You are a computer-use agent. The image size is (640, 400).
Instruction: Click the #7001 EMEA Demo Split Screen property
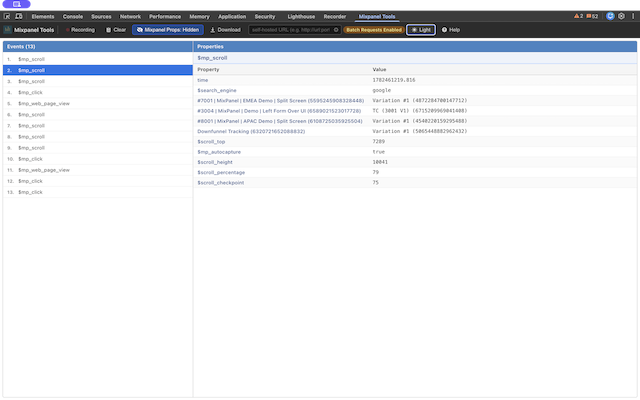[280, 100]
